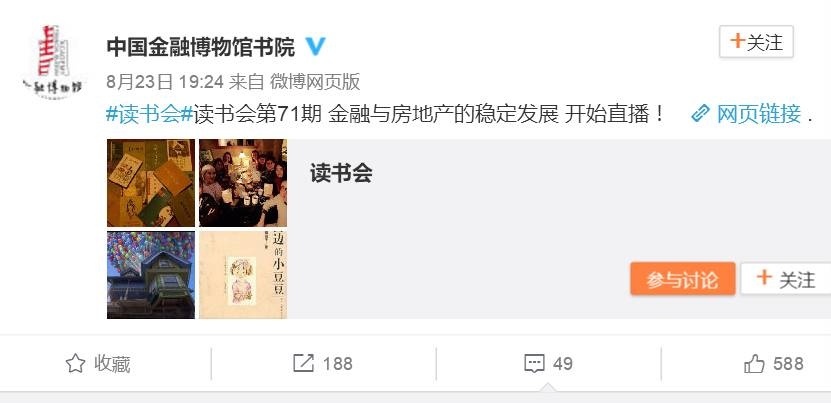Open the group dinner photo thumbnail

point(243,183)
